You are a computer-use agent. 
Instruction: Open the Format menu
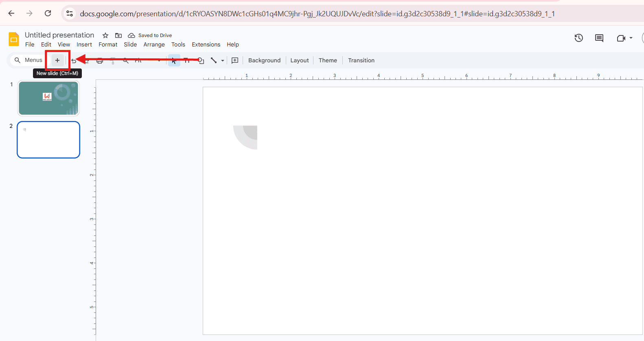click(108, 44)
